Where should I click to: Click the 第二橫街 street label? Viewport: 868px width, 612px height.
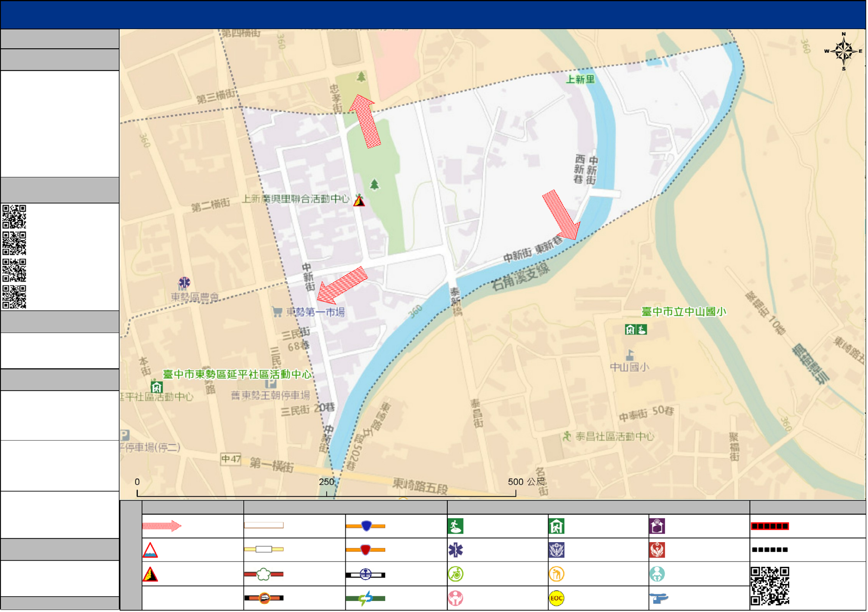click(x=211, y=205)
